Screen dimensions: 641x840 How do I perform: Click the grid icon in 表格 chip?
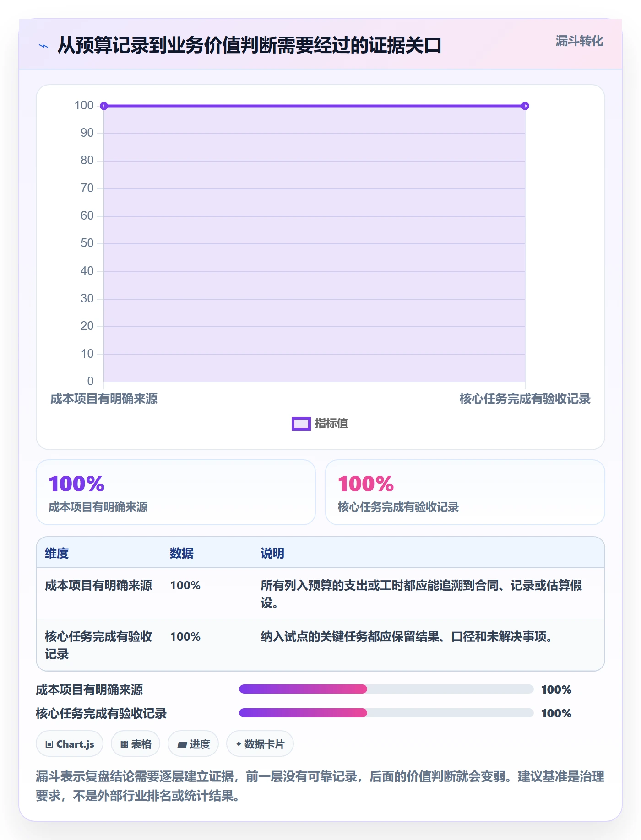[124, 744]
